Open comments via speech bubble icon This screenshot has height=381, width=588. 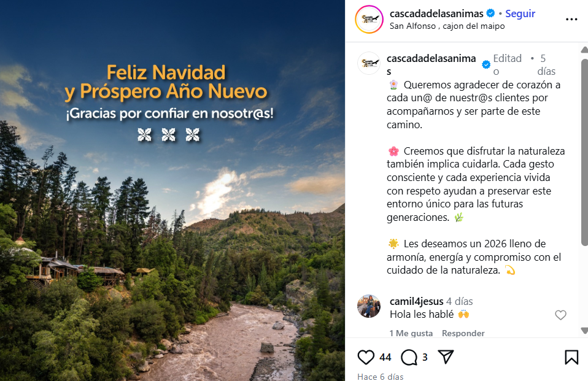click(x=409, y=357)
